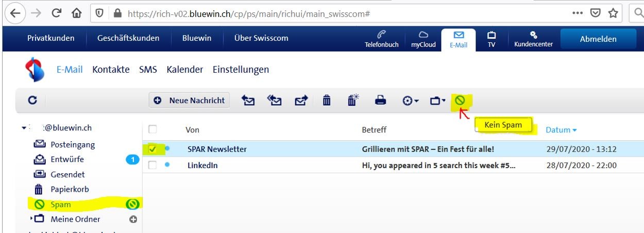Open the Kundencenter
Viewport: 644px width, 233px height.
[533, 39]
